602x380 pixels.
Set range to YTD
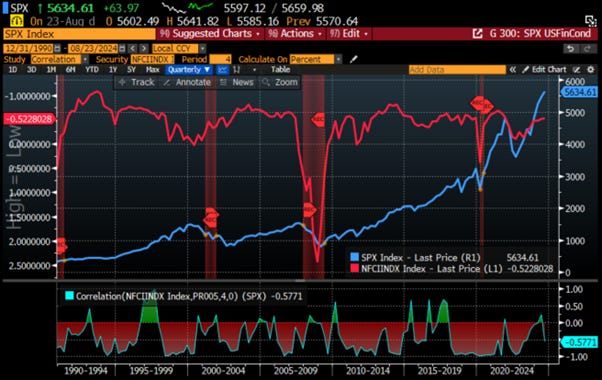[x=92, y=69]
